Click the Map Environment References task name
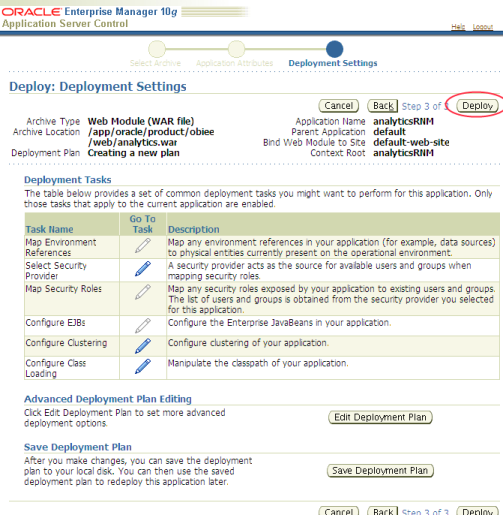 point(61,247)
